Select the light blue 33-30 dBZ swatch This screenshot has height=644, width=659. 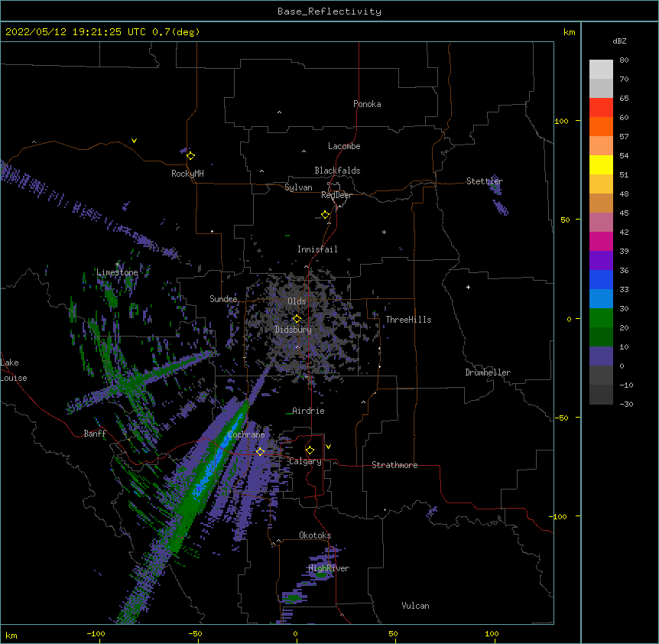click(x=601, y=298)
